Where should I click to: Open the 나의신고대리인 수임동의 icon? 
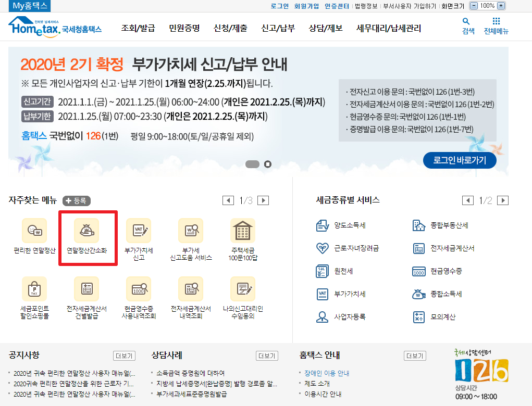[243, 289]
